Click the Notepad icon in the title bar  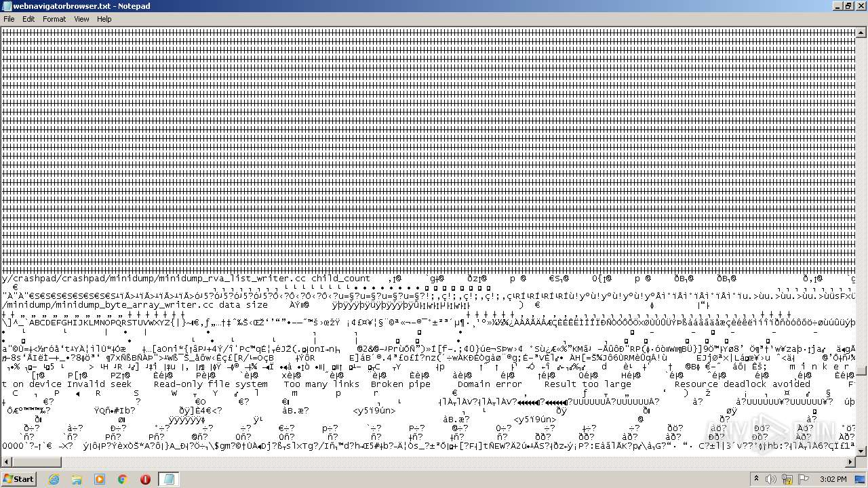(x=7, y=6)
